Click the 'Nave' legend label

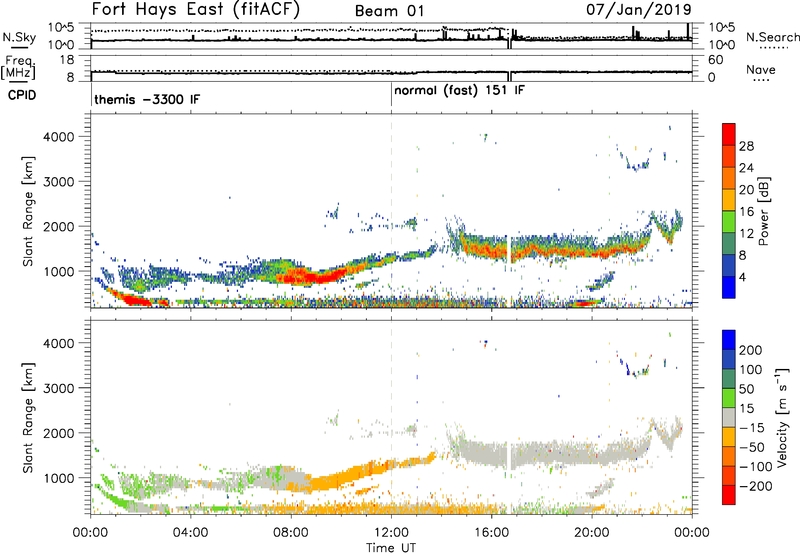(x=760, y=69)
